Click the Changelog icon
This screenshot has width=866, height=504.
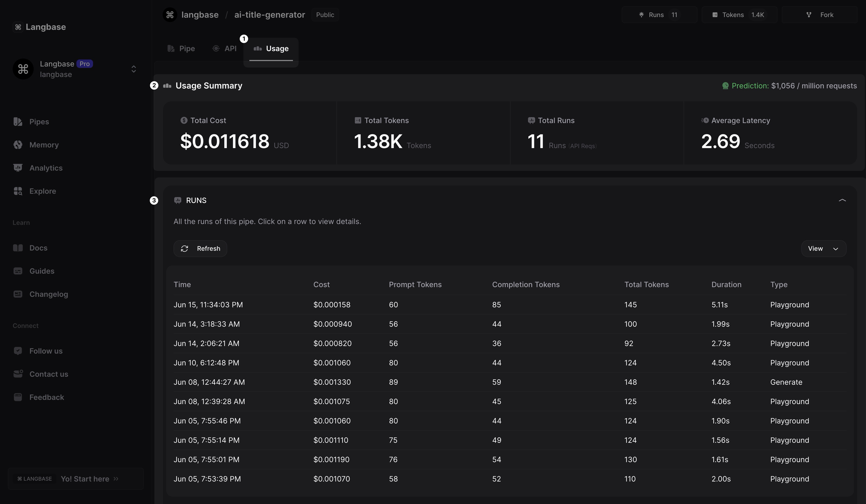[18, 294]
